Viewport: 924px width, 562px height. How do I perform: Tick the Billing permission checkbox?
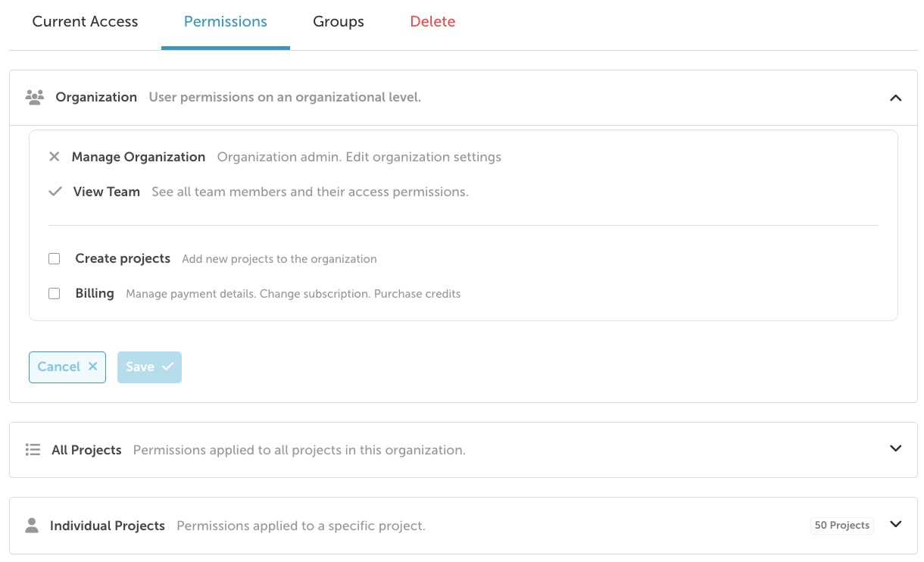(x=55, y=293)
